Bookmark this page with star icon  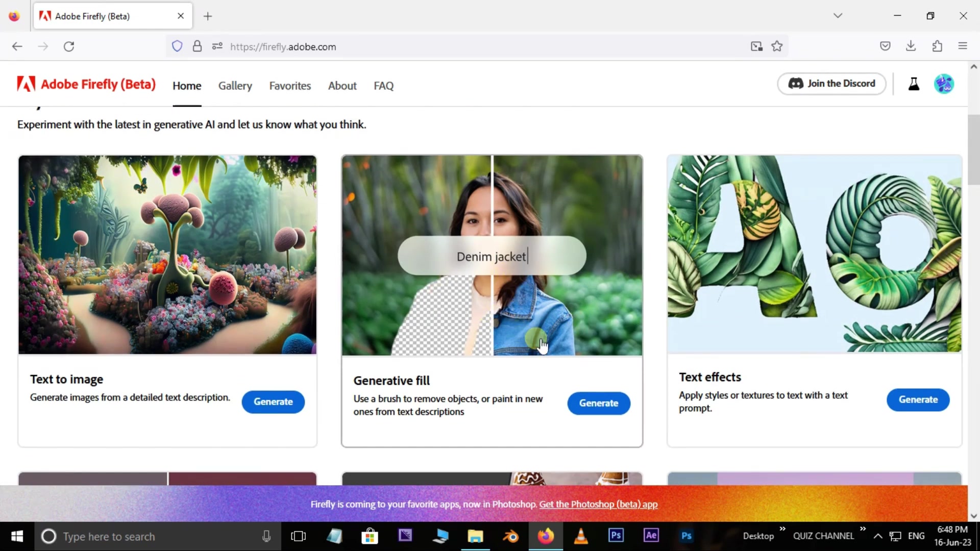[x=777, y=46]
